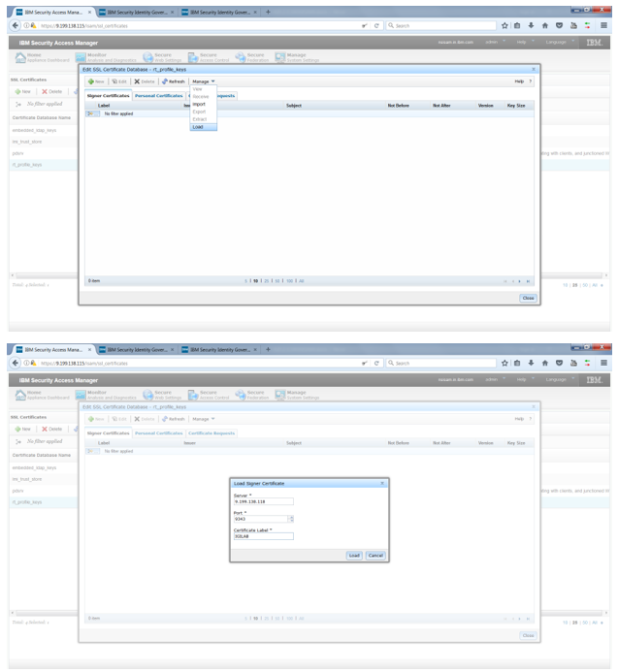Click Delete in upper screenshot's SSL Certificates background panel
This screenshot has width=618, height=672.
click(51, 92)
